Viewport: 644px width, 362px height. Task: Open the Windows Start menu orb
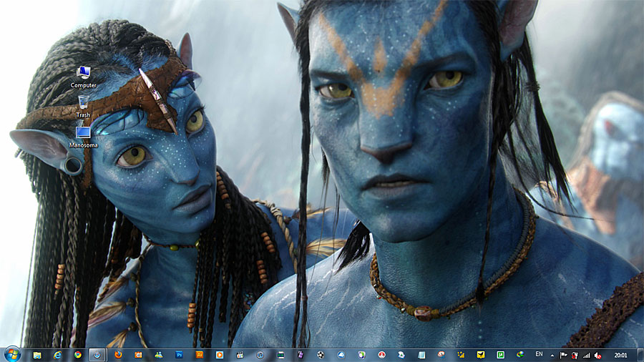[12, 355]
